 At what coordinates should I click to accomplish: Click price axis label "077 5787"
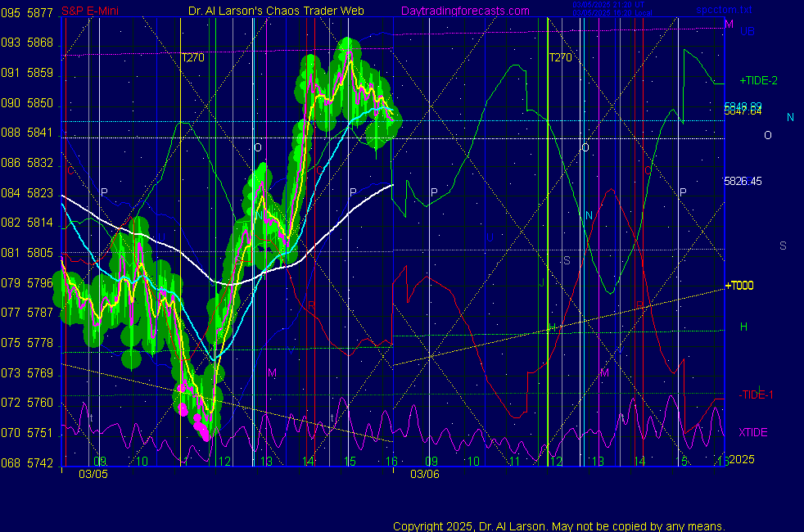pyautogui.click(x=27, y=313)
